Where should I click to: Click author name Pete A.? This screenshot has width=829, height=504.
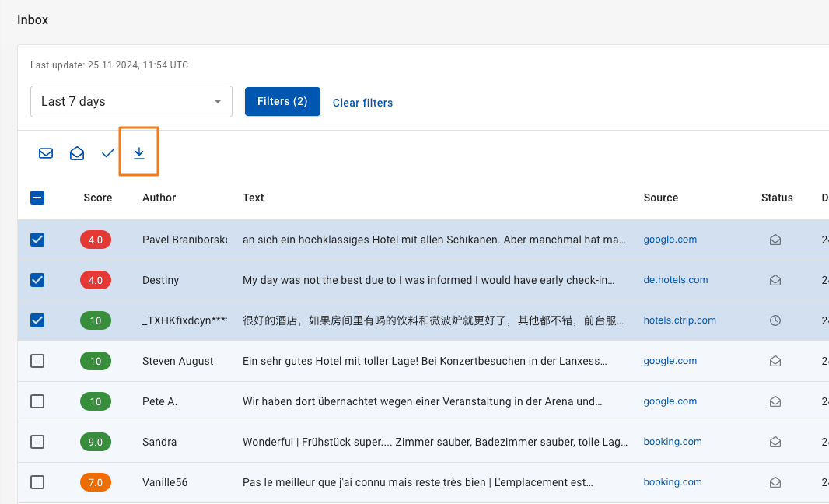click(159, 401)
